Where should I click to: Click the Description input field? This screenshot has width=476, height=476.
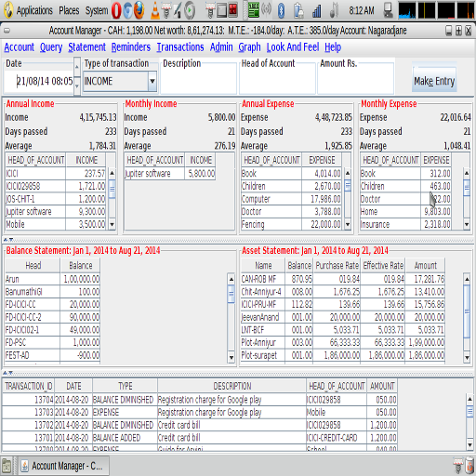tap(198, 81)
